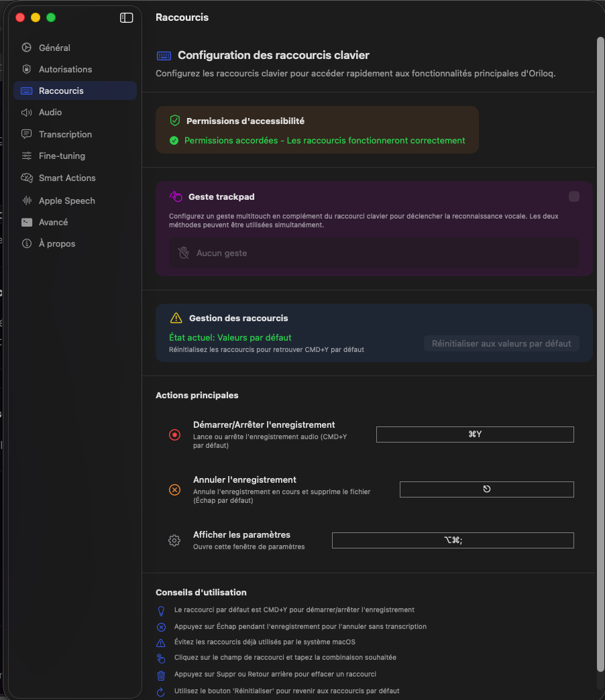This screenshot has height=700, width=605.
Task: Click the crossed hand icon by Aucun geste
Action: tap(184, 253)
